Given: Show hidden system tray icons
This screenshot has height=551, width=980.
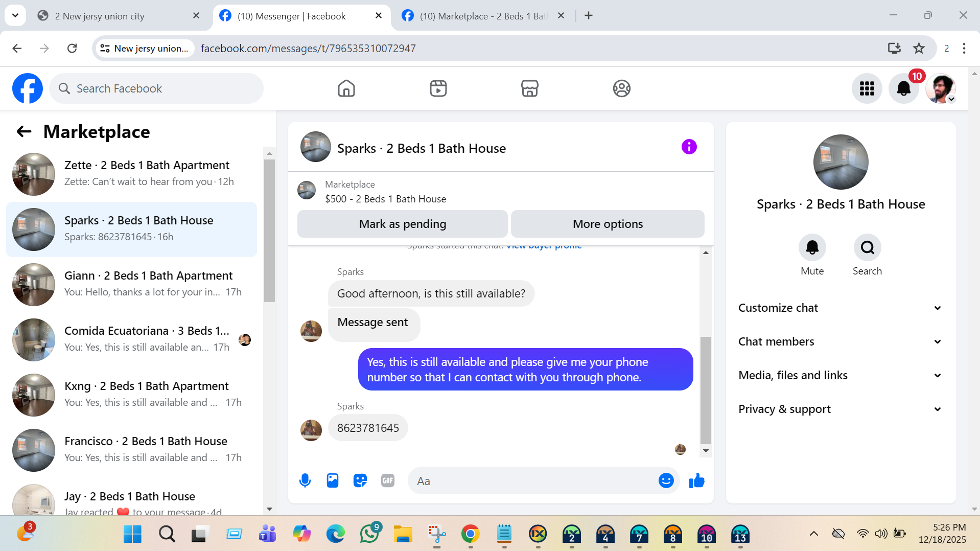Looking at the screenshot, I should click(814, 534).
